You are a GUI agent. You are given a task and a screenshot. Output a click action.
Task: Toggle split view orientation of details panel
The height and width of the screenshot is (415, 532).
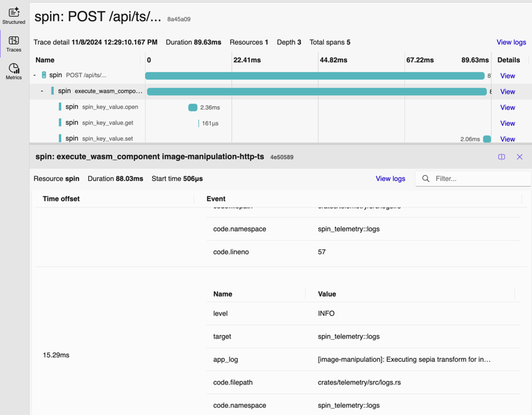[501, 157]
